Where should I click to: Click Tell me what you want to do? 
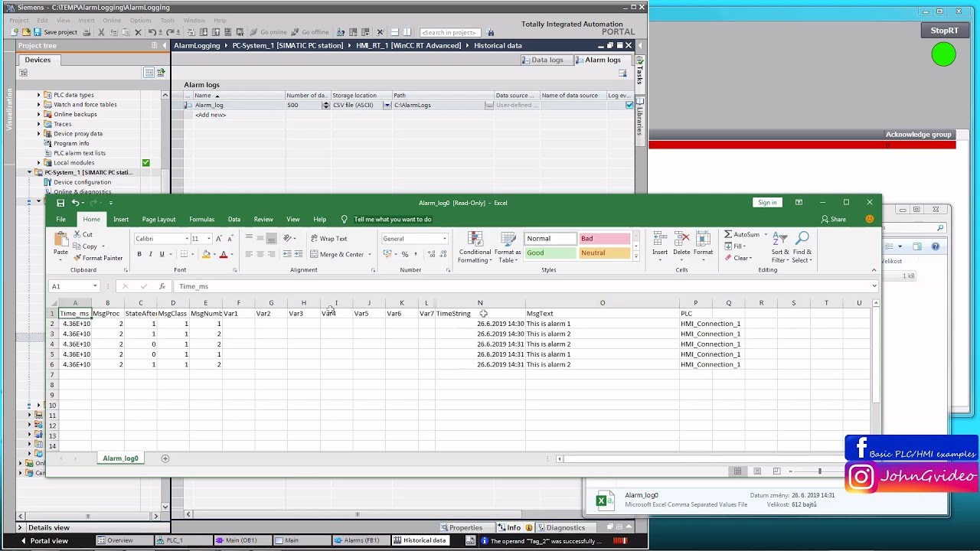coord(392,220)
